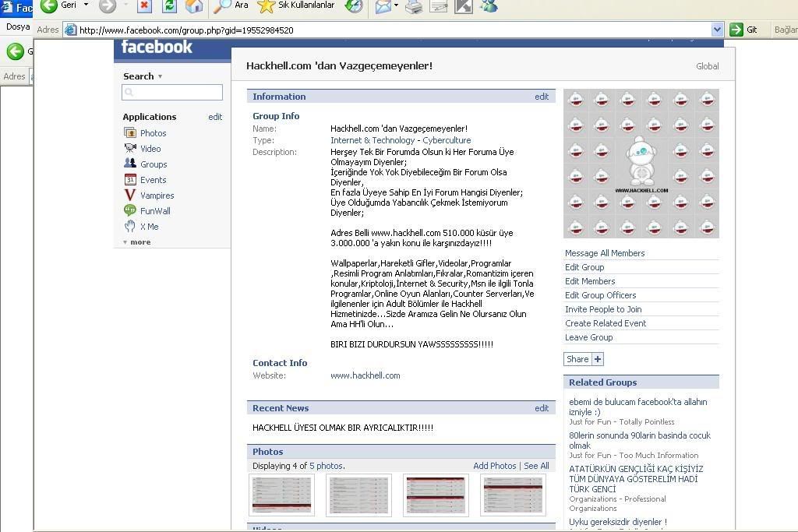This screenshot has width=798, height=532.
Task: Click edit in the Information header
Action: pyautogui.click(x=542, y=97)
